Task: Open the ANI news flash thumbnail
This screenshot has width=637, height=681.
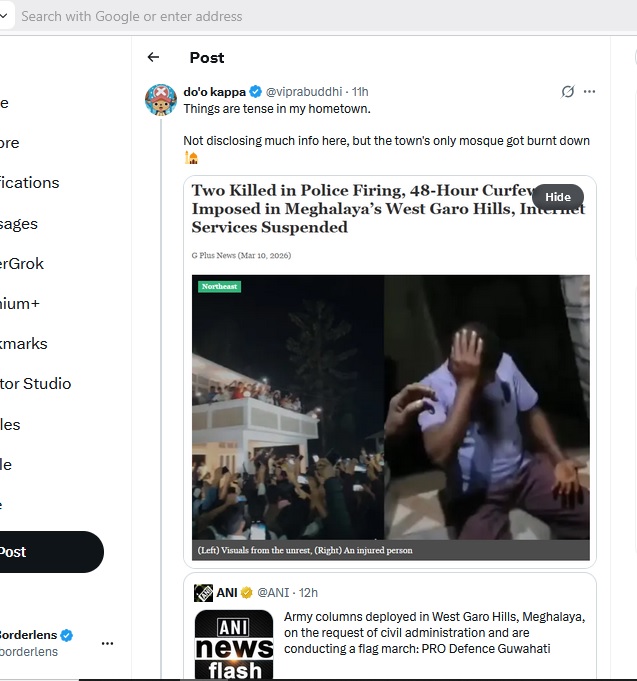Action: pos(234,643)
